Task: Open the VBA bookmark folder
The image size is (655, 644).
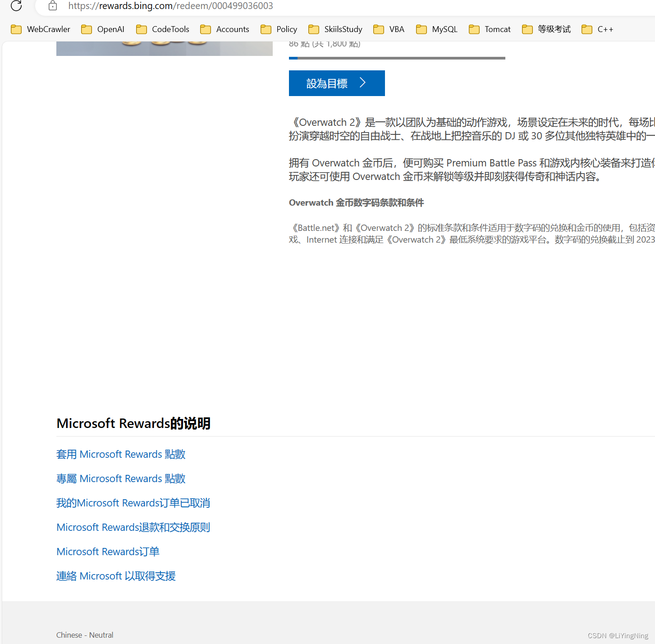Action: 389,29
